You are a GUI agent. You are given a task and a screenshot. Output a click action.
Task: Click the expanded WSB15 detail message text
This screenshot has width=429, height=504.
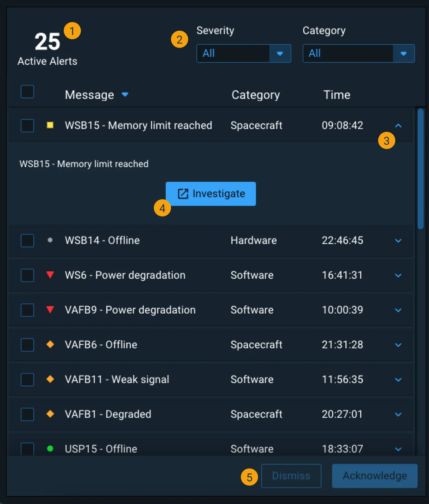click(x=84, y=164)
